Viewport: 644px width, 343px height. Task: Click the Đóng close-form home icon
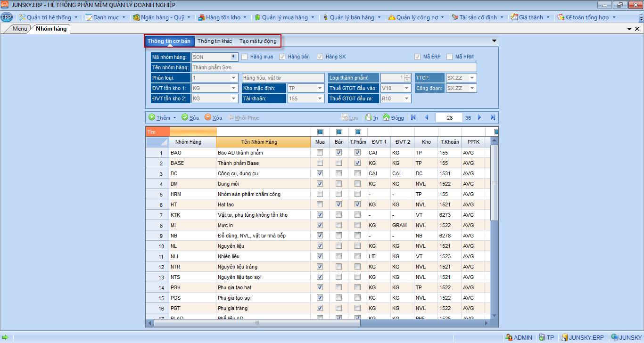[x=386, y=117]
